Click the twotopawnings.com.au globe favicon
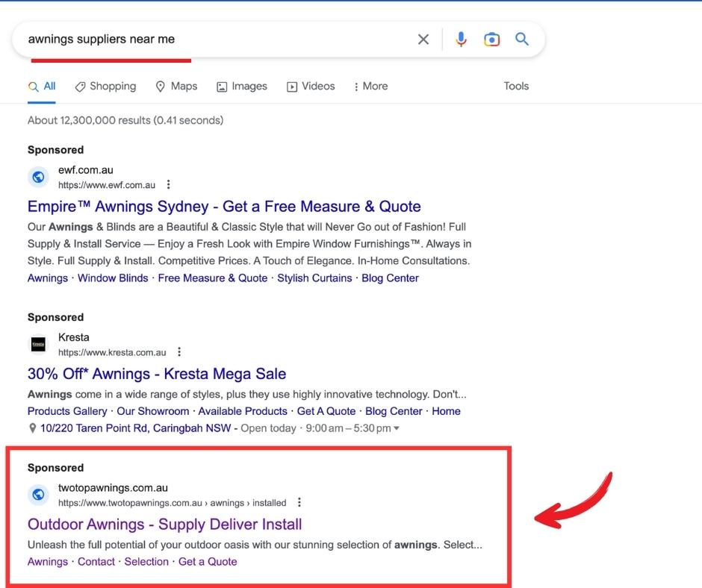The height and width of the screenshot is (588, 702). 39,495
